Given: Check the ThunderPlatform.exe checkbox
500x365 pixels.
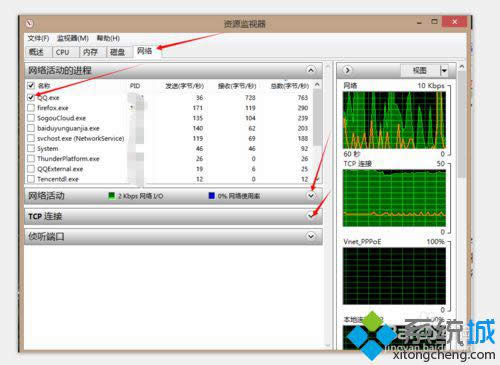Looking at the screenshot, I should point(31,159).
